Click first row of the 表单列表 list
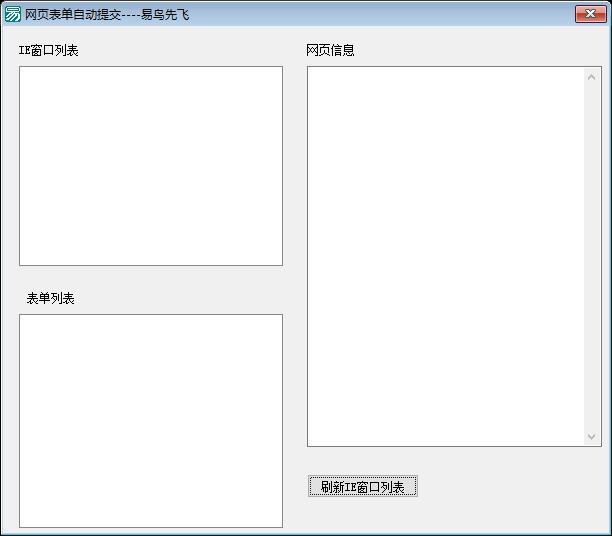The width and height of the screenshot is (612, 536). (151, 324)
